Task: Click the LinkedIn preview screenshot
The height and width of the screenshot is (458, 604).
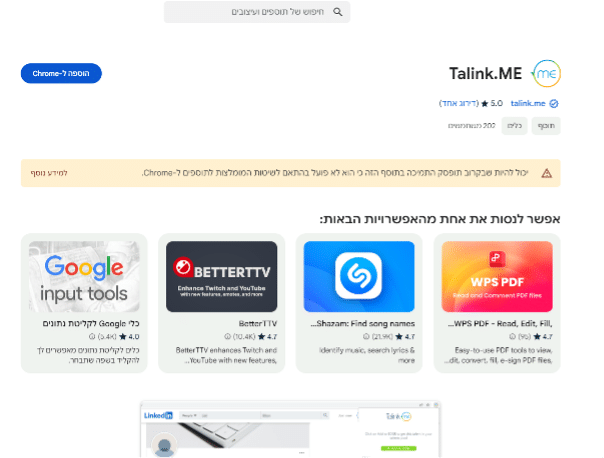Action: point(290,429)
